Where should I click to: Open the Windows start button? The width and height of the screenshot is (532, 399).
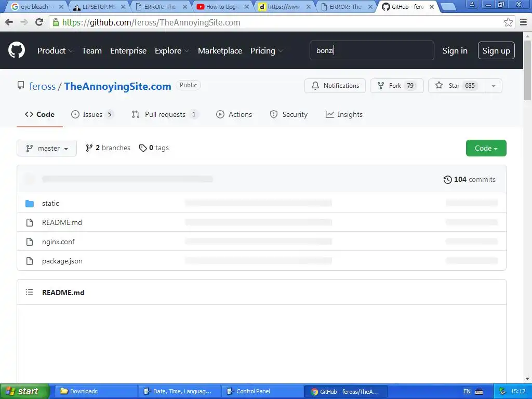coord(25,391)
